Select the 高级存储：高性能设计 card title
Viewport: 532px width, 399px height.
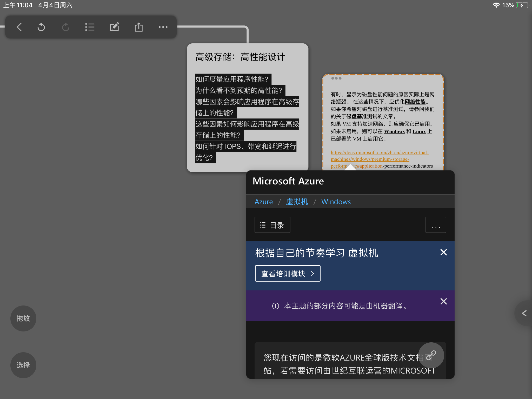240,57
